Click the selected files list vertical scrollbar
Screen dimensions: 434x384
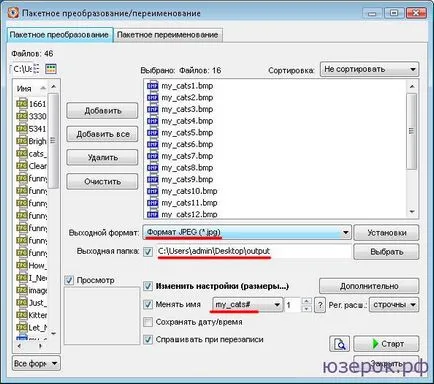(x=412, y=131)
